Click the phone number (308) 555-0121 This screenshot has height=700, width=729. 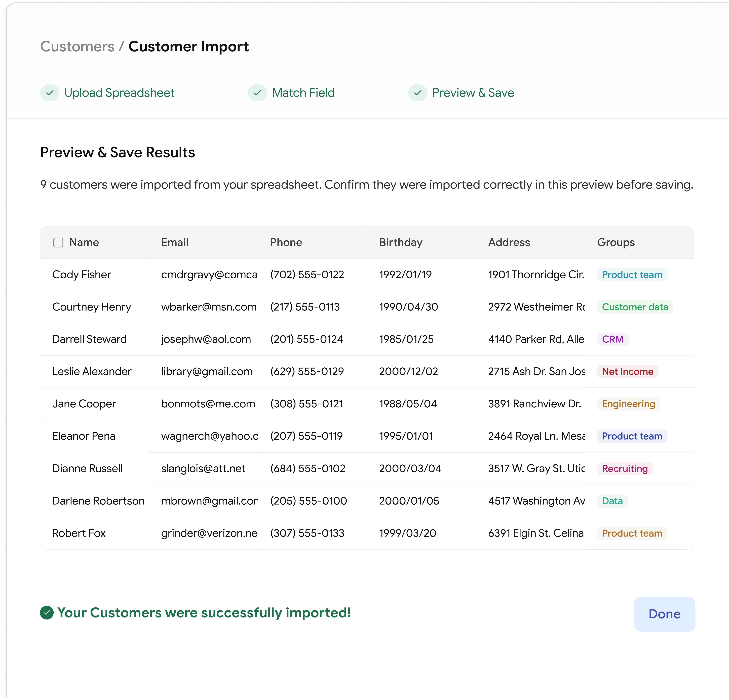[x=306, y=404]
